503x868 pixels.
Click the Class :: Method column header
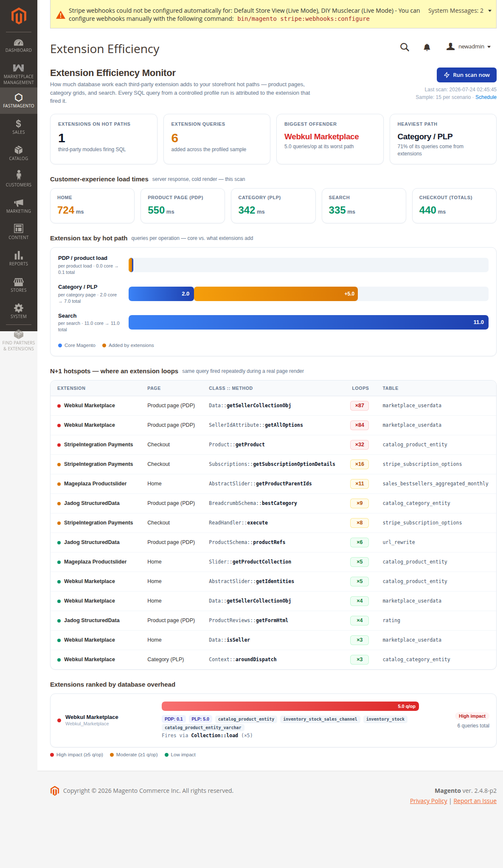coord(230,388)
